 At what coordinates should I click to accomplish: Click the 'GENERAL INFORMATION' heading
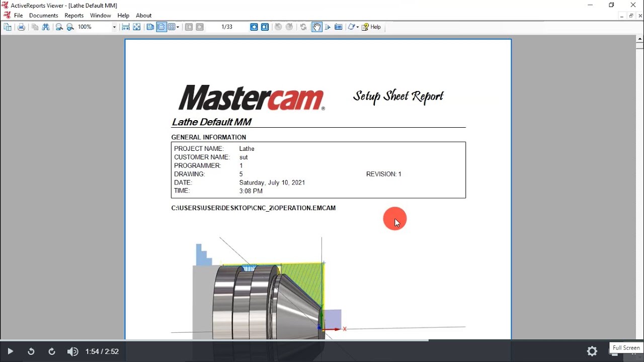point(209,137)
